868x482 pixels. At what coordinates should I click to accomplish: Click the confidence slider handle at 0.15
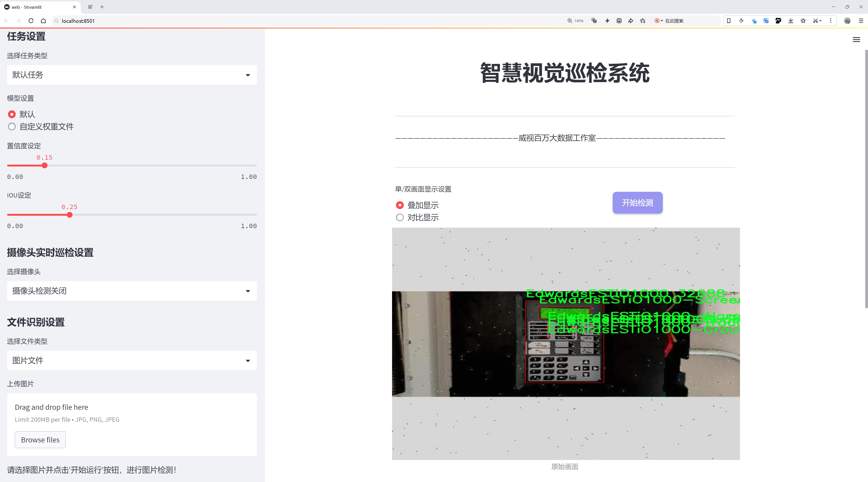45,166
